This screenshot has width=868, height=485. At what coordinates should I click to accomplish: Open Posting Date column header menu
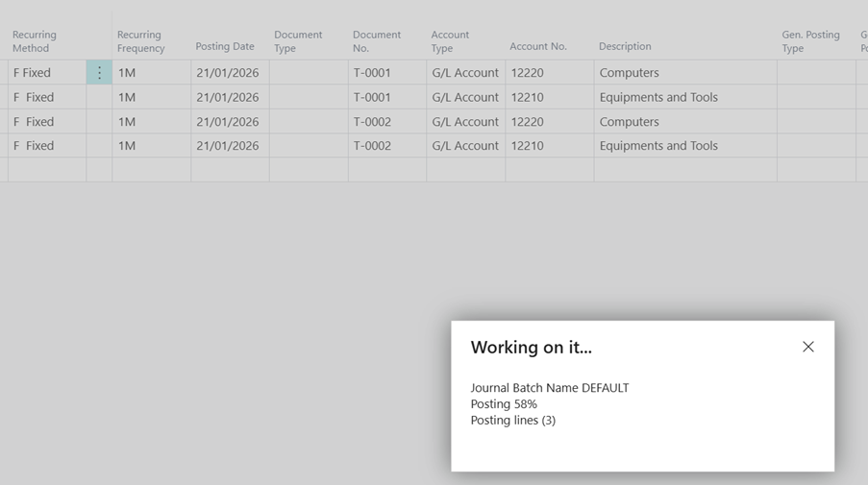(227, 46)
